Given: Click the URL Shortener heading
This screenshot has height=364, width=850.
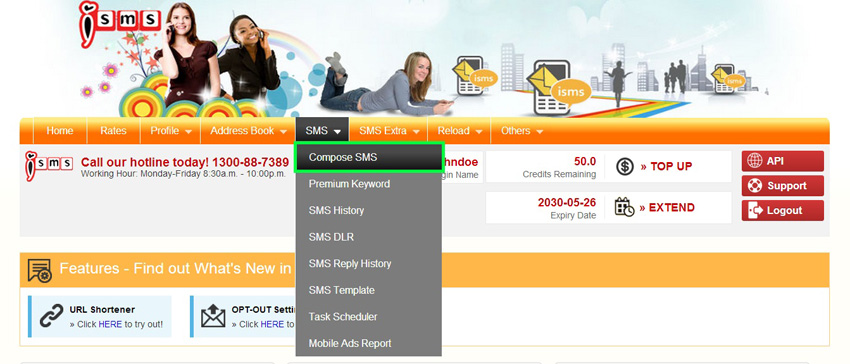Looking at the screenshot, I should tap(102, 310).
